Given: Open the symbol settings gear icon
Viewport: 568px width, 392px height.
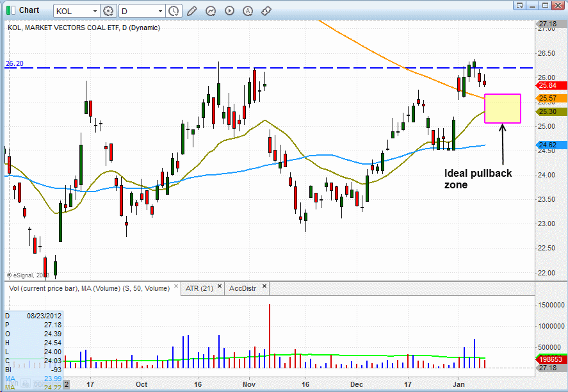Looking at the screenshot, I should coord(109,11).
